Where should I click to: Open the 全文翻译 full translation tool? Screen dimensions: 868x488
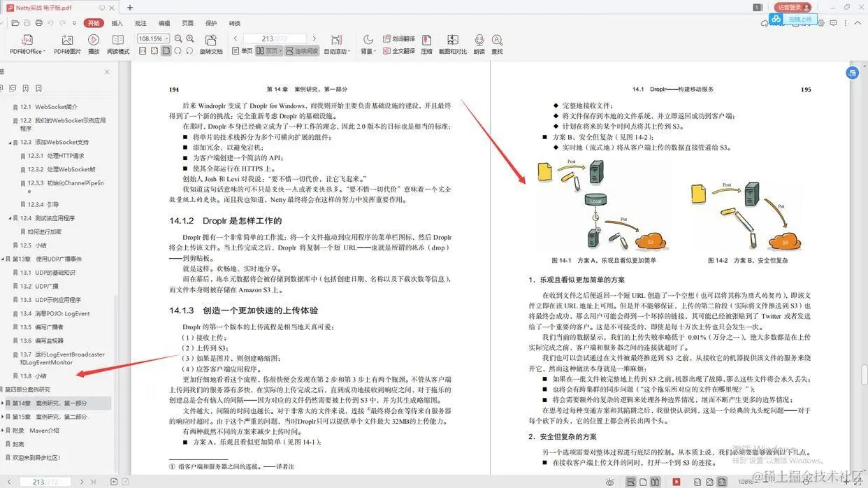point(399,51)
